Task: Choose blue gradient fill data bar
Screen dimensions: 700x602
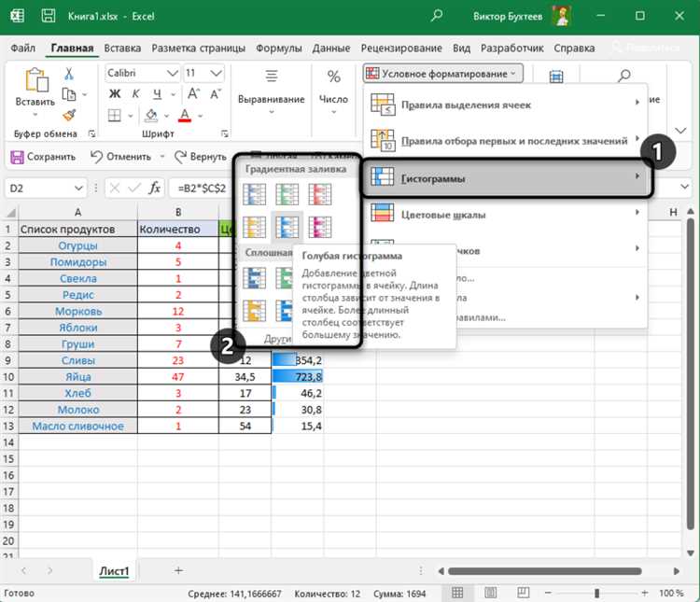Action: 254,194
